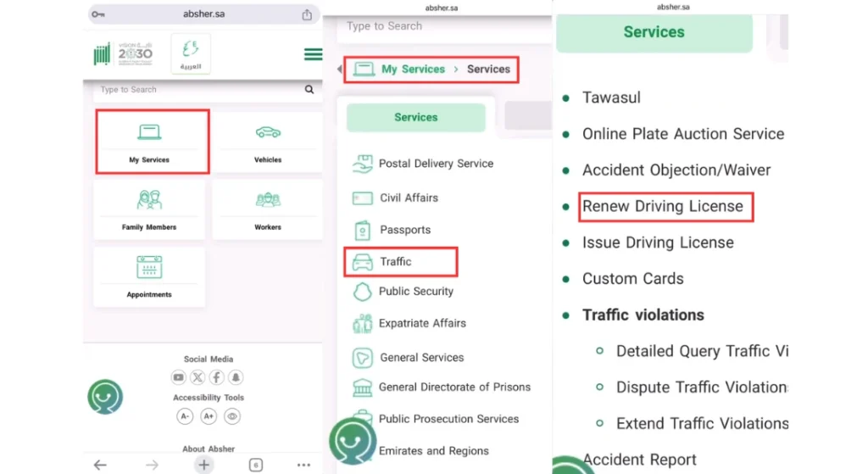Screen dimensions: 868x474
Task: Open Public Security services
Action: coord(403,291)
